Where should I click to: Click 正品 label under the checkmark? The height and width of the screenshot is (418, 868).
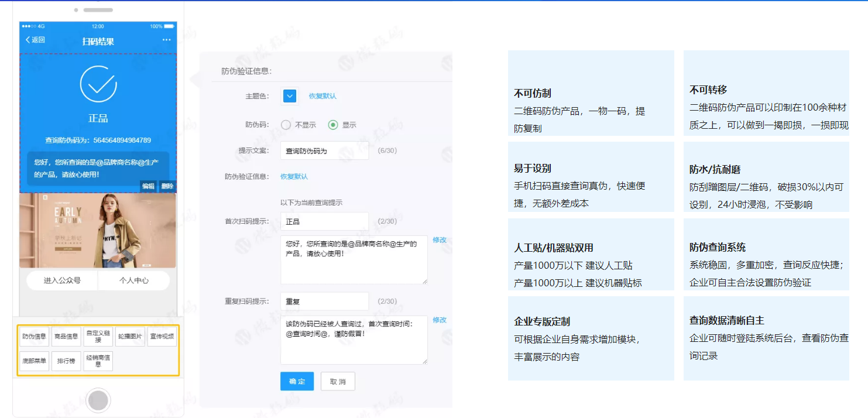coord(98,118)
